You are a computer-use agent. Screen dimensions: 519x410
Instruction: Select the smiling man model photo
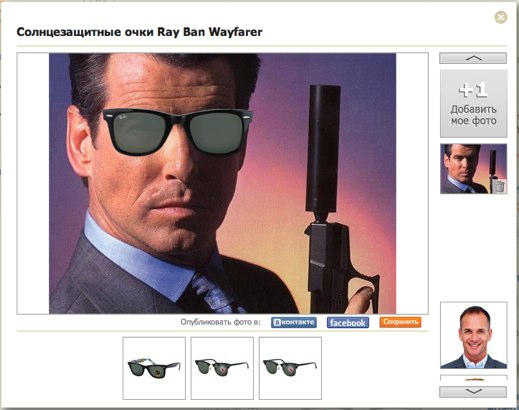pos(474,335)
